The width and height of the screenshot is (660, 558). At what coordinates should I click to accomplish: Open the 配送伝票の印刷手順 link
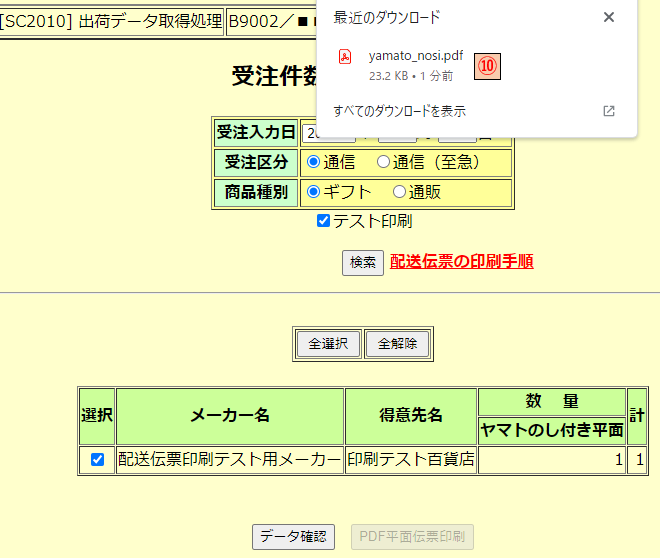pos(461,261)
